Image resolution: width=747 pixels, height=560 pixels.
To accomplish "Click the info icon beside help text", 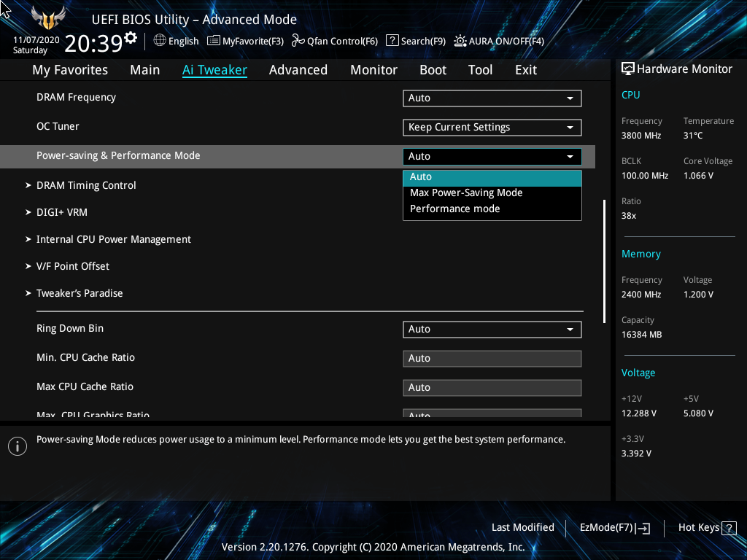I will click(18, 446).
